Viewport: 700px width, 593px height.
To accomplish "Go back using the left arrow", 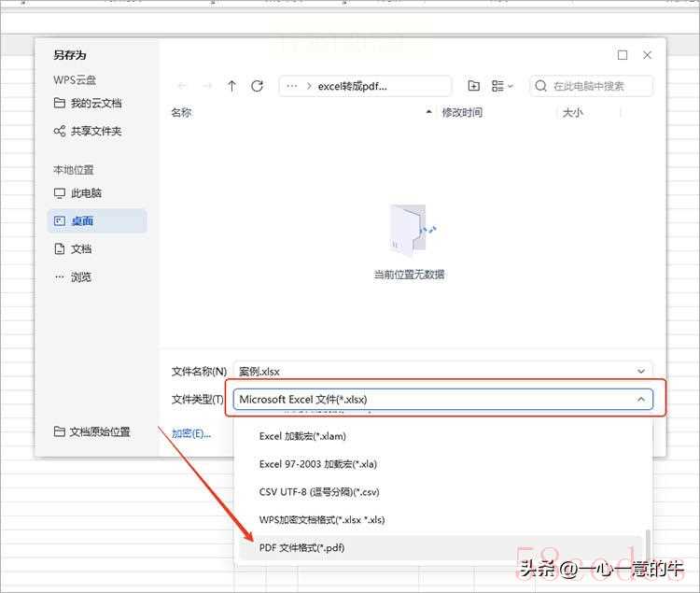I will (182, 86).
